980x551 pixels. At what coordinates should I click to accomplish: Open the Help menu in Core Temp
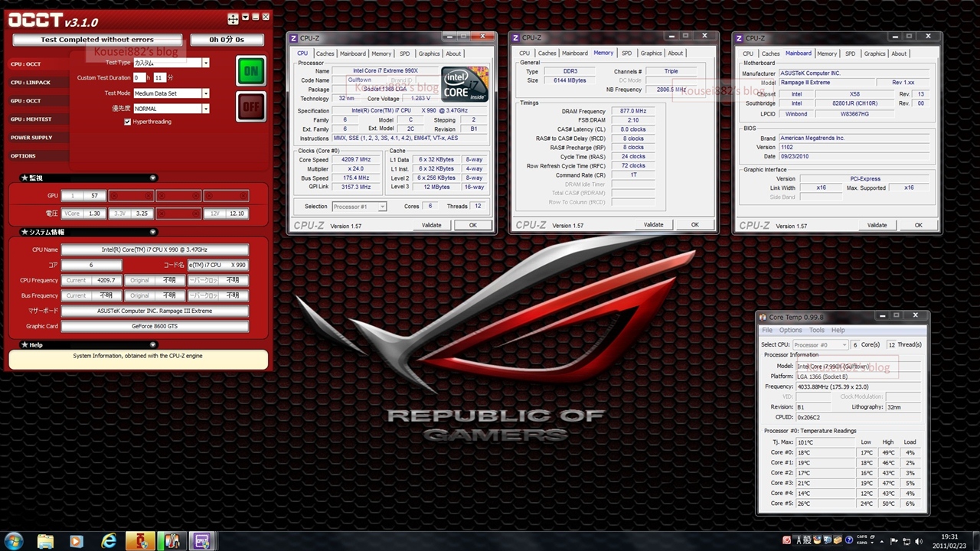coord(838,330)
